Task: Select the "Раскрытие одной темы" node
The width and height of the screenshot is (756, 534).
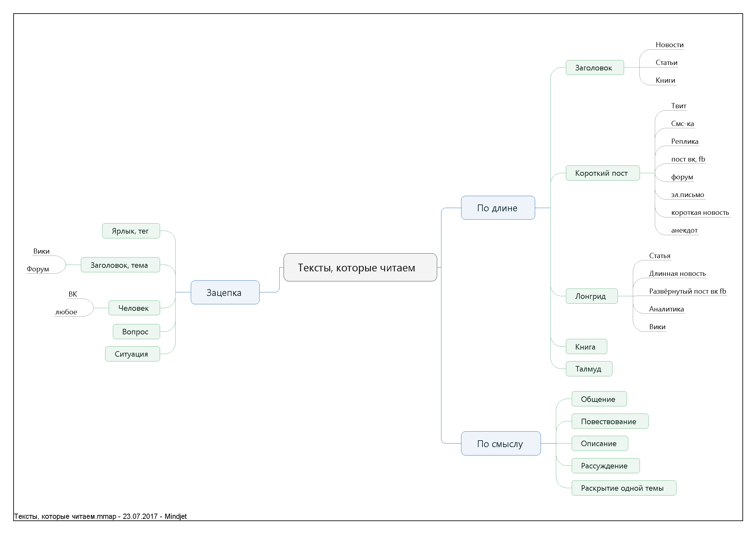Action: 623,488
